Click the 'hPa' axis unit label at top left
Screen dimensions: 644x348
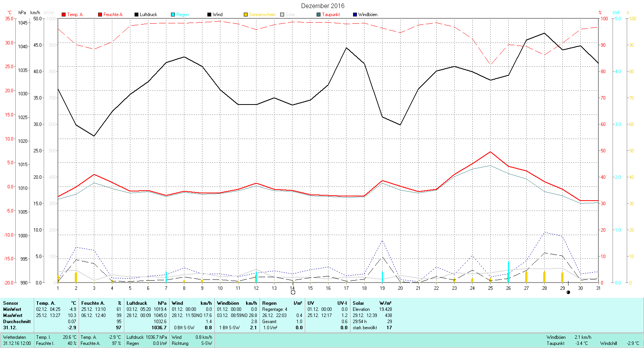coord(22,13)
